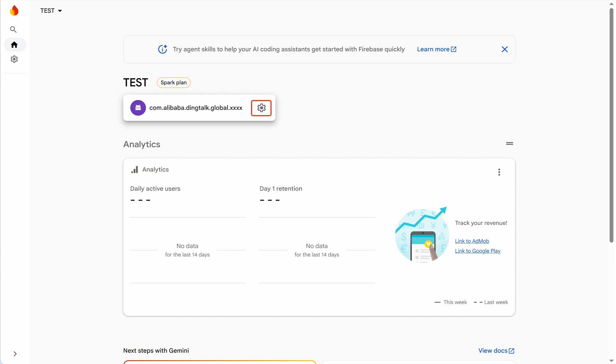Click the purple Android app icon
This screenshot has height=364, width=616.
pos(138,108)
